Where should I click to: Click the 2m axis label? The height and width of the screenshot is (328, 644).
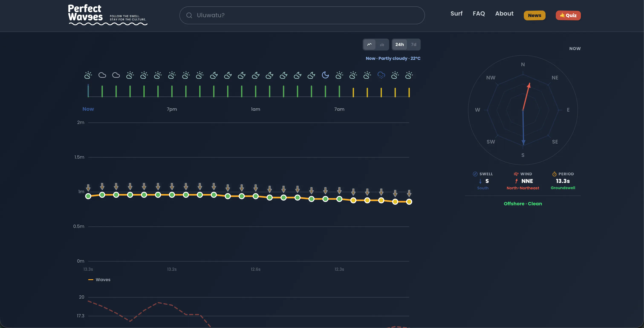[x=81, y=122]
